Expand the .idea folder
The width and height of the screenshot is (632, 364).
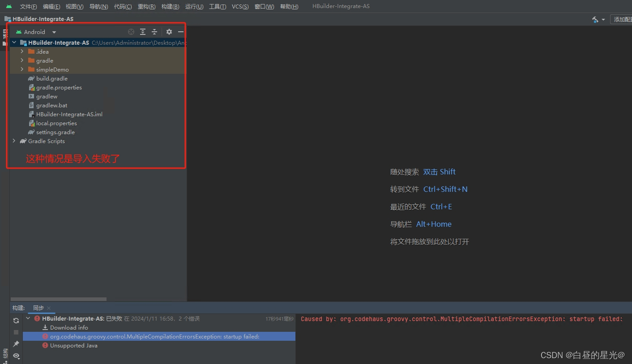coord(22,51)
